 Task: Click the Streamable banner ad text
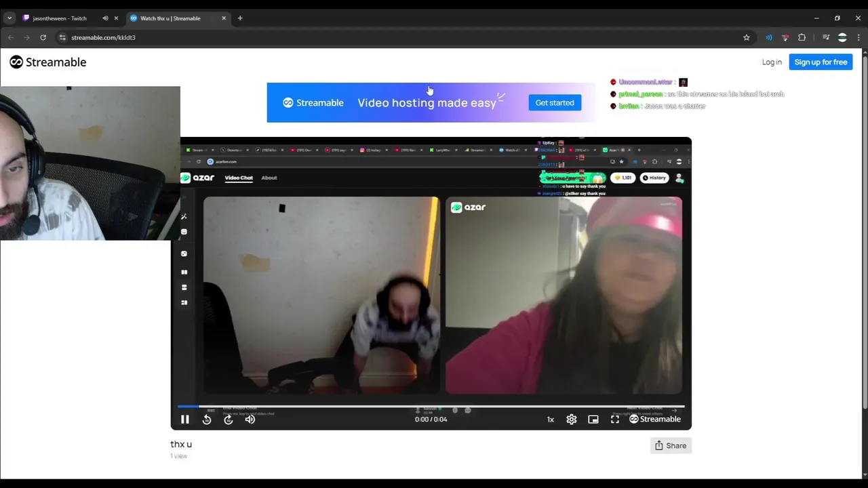[x=427, y=102]
